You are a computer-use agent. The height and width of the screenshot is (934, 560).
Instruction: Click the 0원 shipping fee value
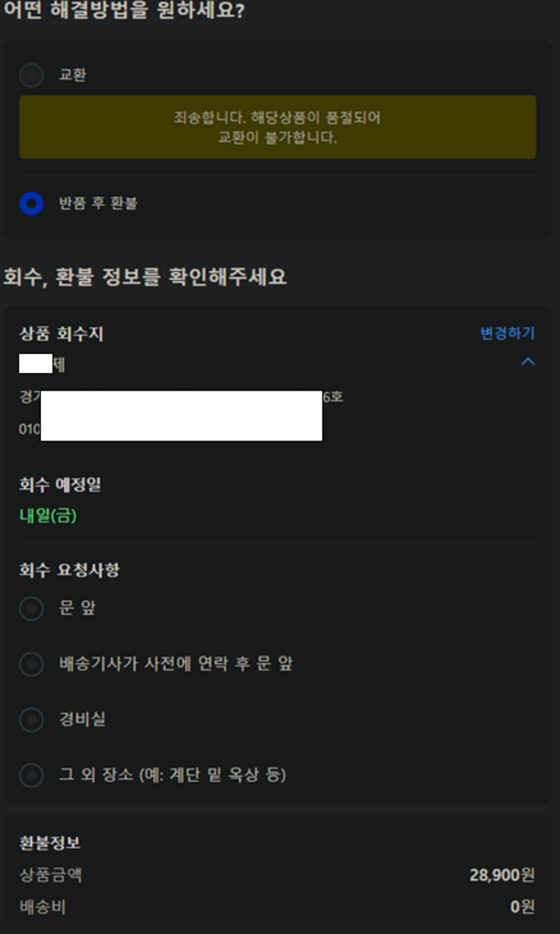tap(523, 908)
